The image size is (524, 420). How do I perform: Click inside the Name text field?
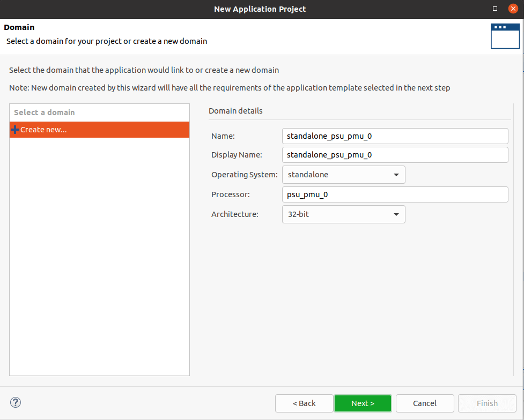click(395, 136)
